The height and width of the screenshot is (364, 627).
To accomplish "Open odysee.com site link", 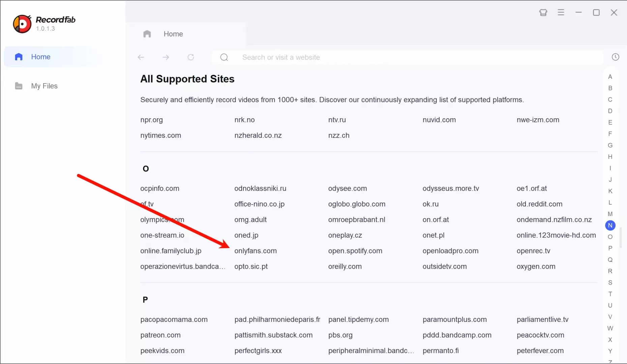I will [x=348, y=188].
